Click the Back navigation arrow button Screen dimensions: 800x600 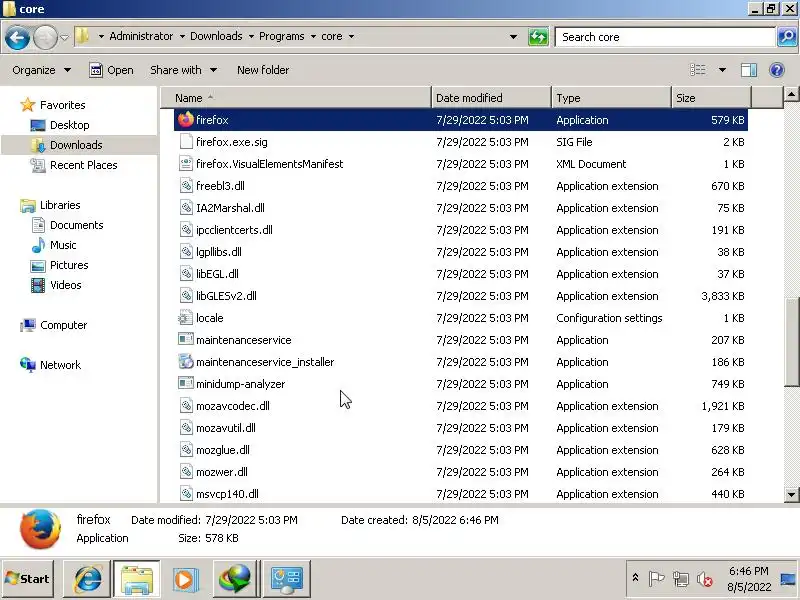(17, 37)
